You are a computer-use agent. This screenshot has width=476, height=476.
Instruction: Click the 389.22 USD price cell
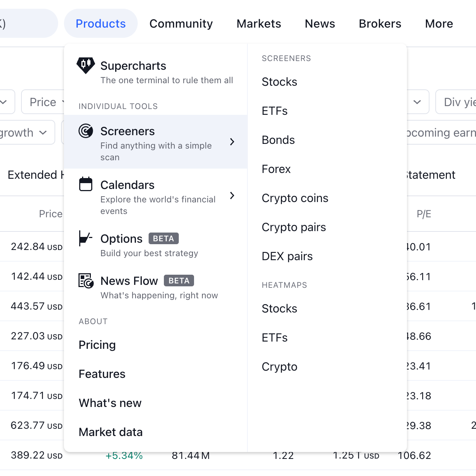click(37, 455)
